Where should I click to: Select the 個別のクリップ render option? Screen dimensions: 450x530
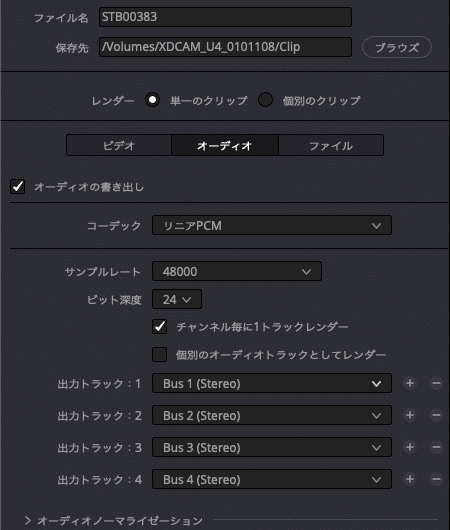[265, 100]
